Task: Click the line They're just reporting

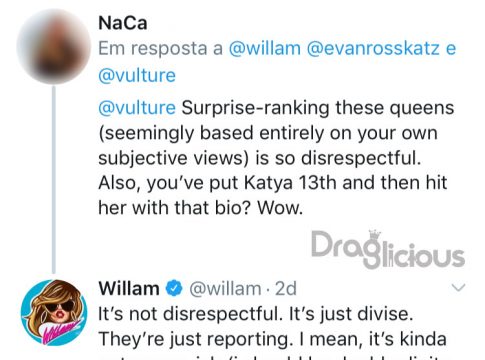Action: 272,339
